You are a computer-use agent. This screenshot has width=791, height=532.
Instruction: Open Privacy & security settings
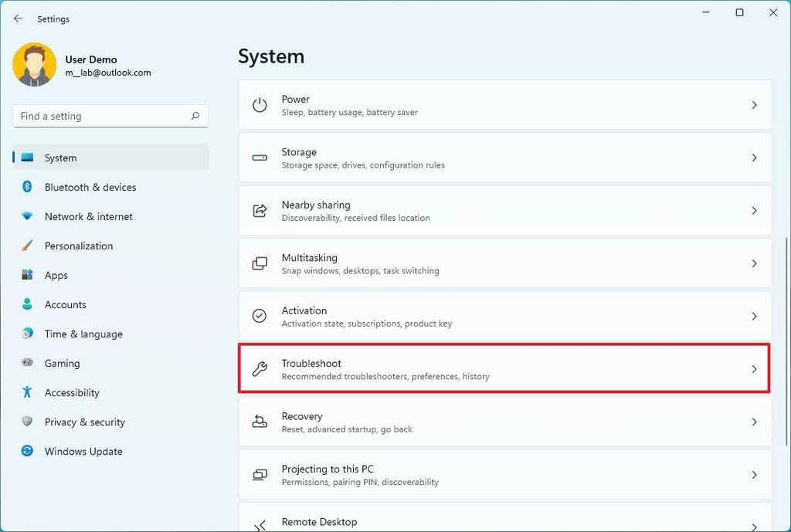point(87,422)
